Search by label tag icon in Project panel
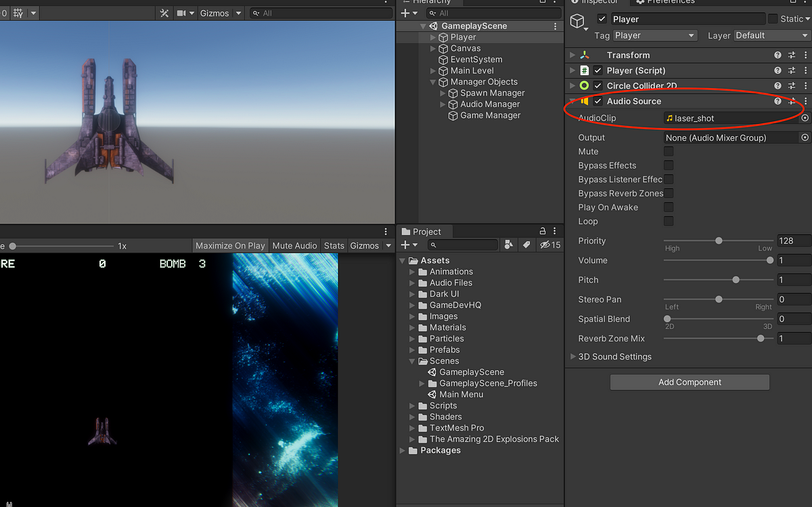This screenshot has width=812, height=507. [526, 245]
